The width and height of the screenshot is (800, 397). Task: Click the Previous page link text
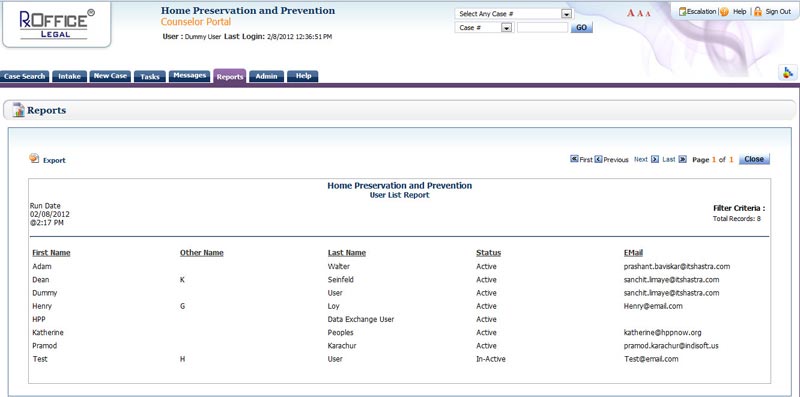616,160
